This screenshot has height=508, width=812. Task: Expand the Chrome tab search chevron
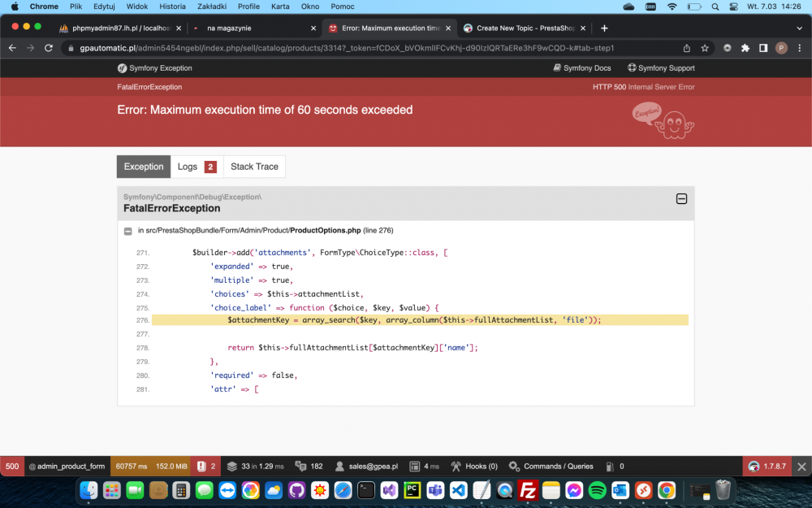point(799,28)
